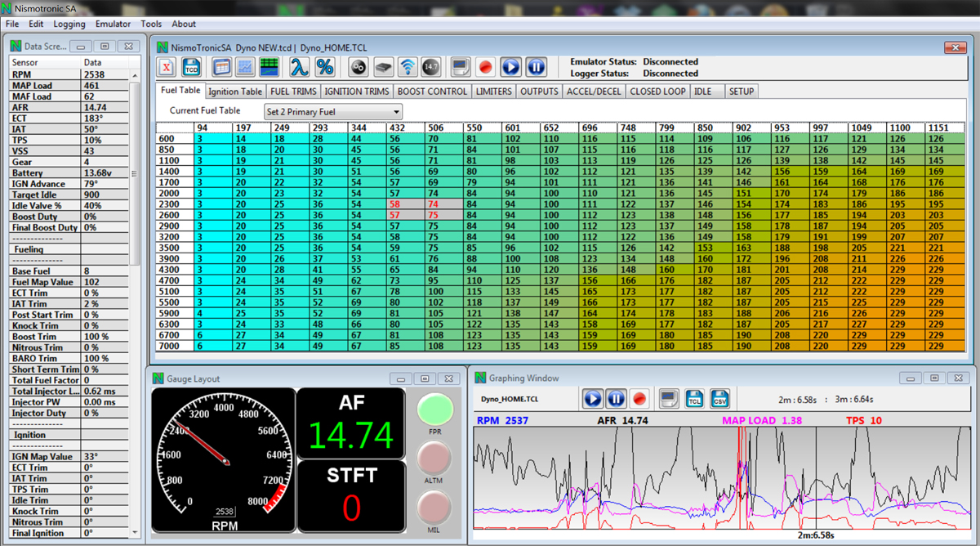Save log with the TCL disk icon
Viewport: 980px width, 546px height.
click(694, 399)
